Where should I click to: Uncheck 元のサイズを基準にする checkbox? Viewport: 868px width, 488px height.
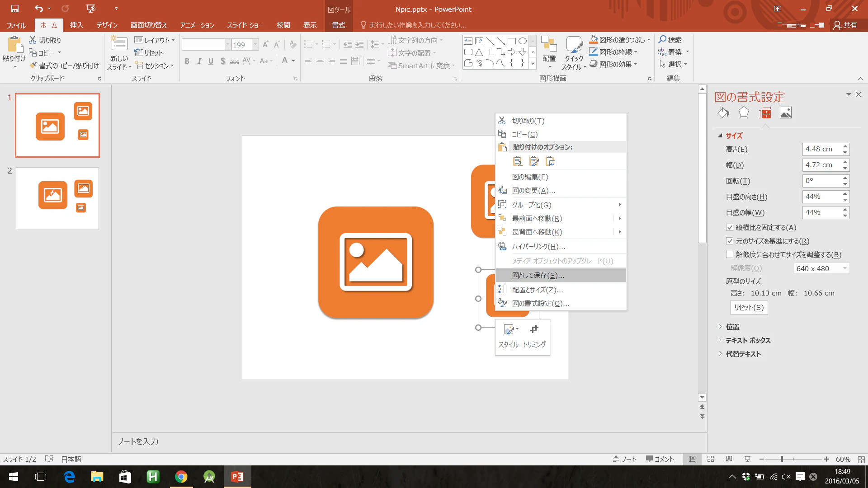730,241
